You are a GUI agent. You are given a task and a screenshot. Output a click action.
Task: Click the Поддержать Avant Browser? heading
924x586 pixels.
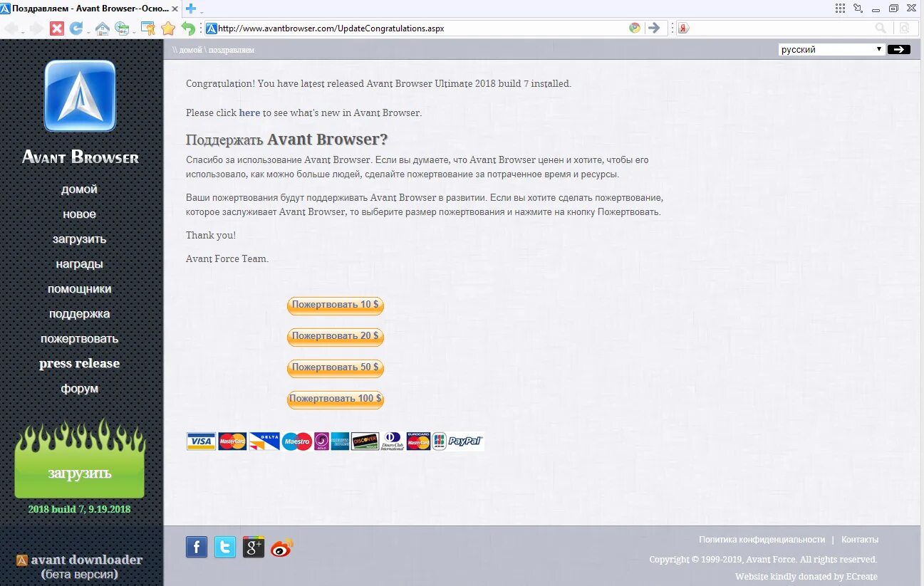coord(286,139)
